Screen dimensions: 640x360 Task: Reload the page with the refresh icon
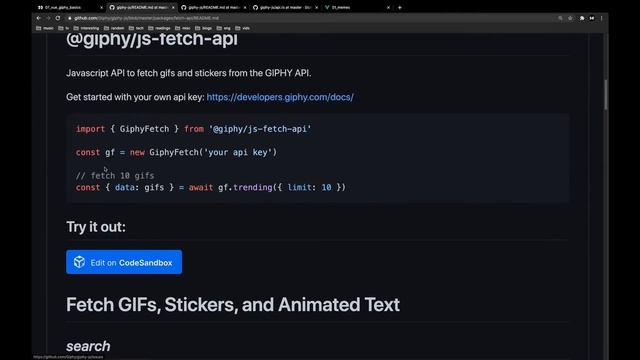click(58, 18)
